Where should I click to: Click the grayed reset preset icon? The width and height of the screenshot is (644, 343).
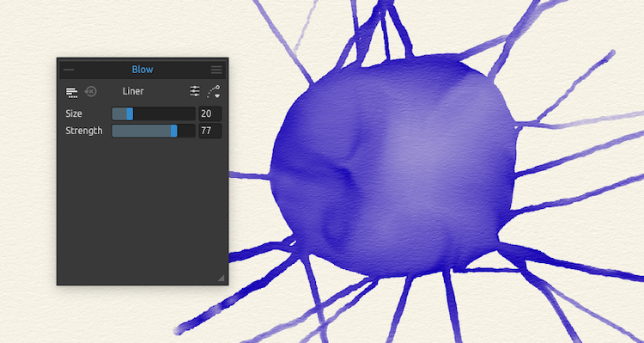point(90,91)
